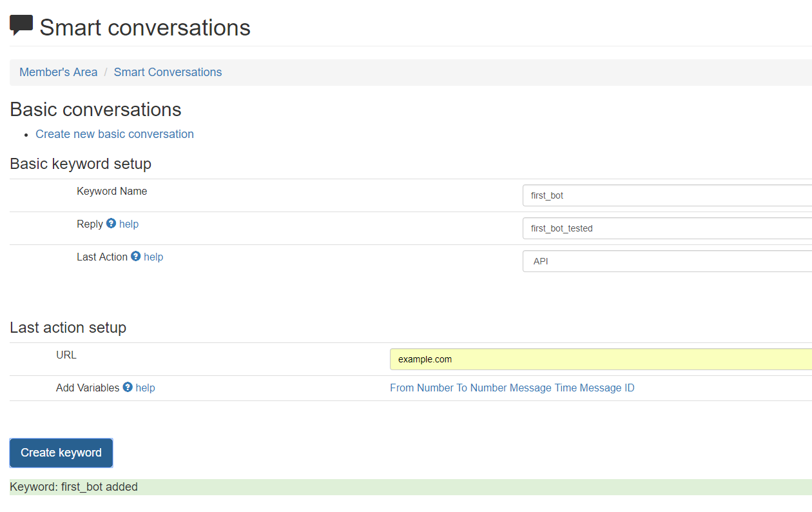The height and width of the screenshot is (512, 812).
Task: Click the URL field containing example.com
Action: [x=601, y=359]
